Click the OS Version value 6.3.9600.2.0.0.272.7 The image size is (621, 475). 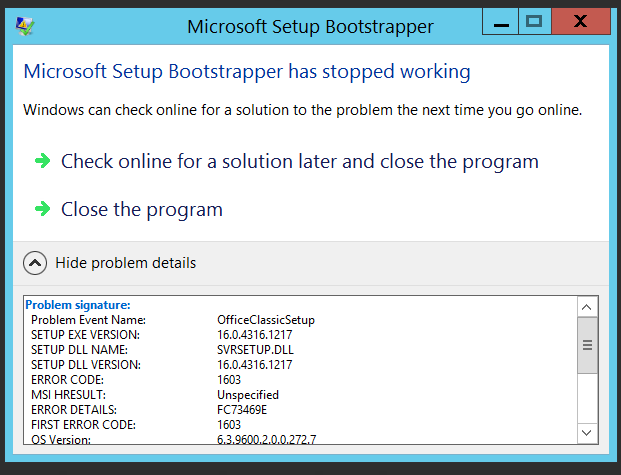coord(267,439)
